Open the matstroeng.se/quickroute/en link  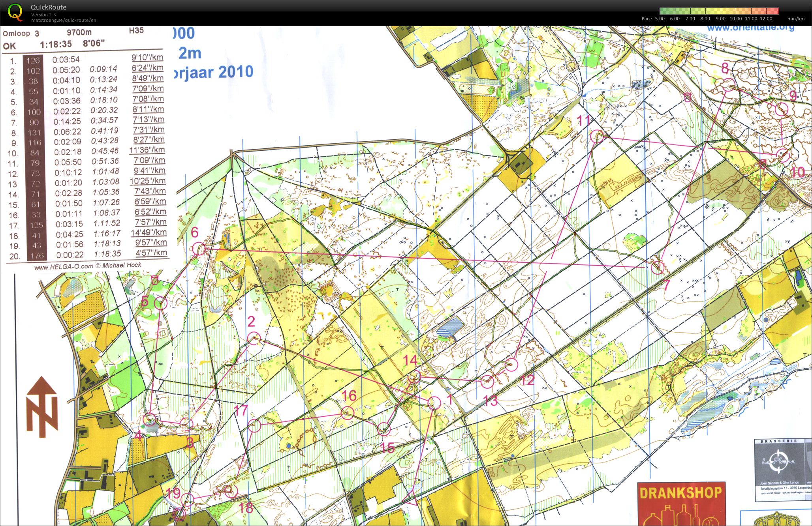point(64,20)
